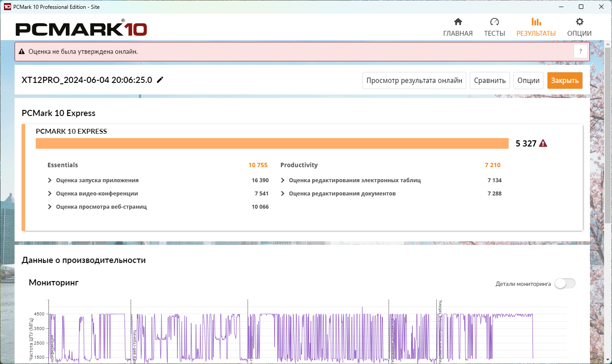
Task: Expand Оценка просмотра веб-страниц row
Action: click(50, 207)
